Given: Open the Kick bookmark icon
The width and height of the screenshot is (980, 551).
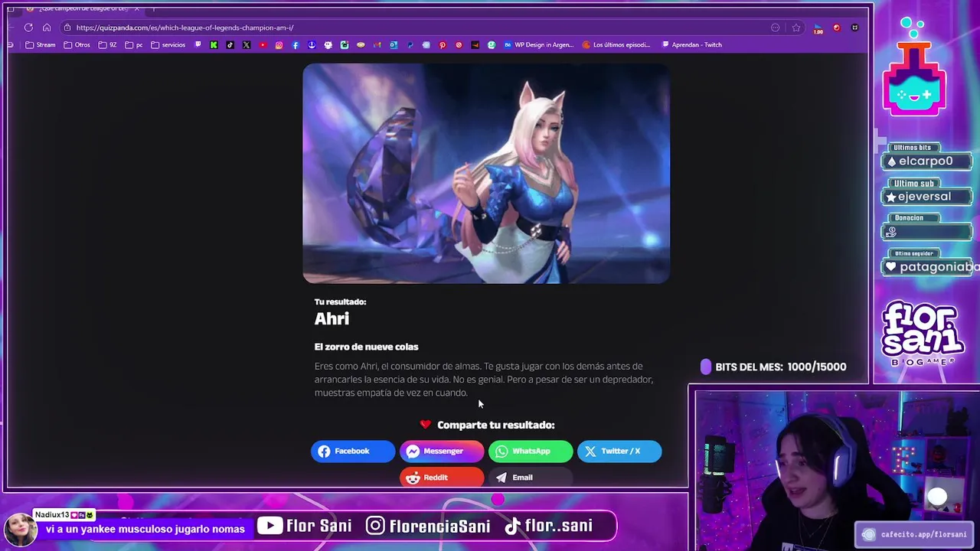Looking at the screenshot, I should pyautogui.click(x=214, y=44).
